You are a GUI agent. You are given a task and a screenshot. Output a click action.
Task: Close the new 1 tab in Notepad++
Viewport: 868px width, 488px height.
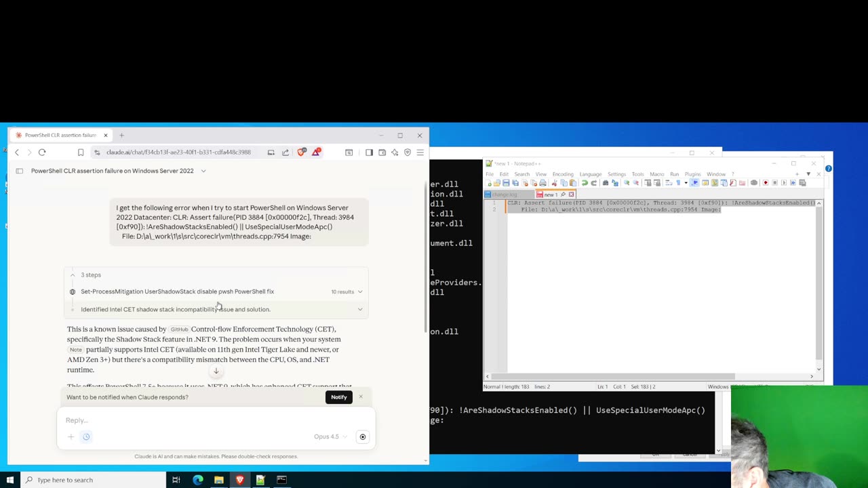(x=571, y=195)
